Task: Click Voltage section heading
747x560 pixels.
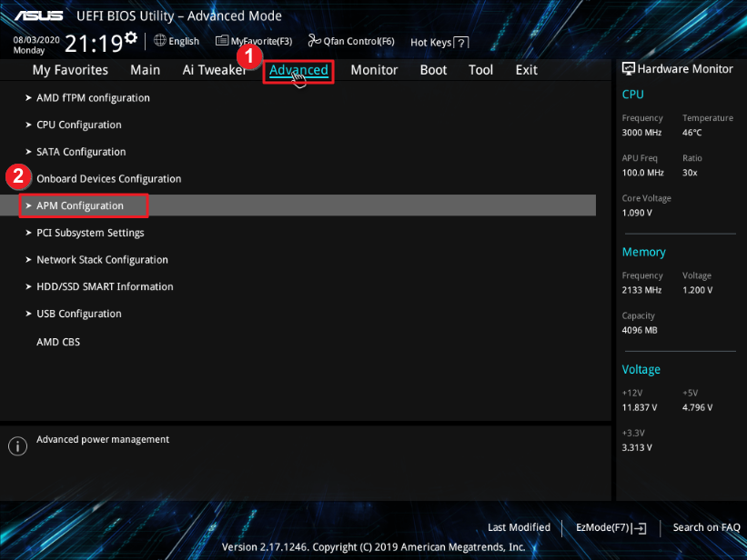Action: pos(641,369)
